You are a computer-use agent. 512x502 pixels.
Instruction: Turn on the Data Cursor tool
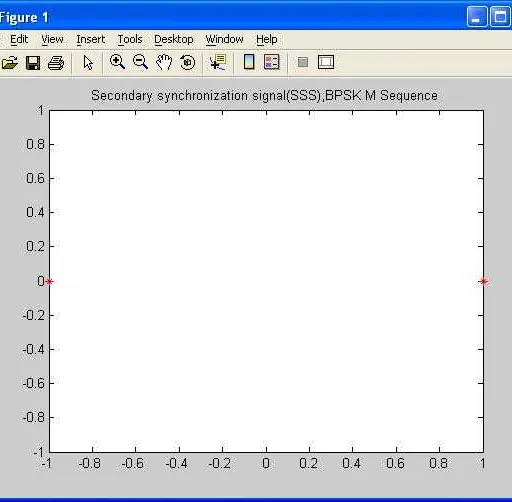pyautogui.click(x=218, y=62)
